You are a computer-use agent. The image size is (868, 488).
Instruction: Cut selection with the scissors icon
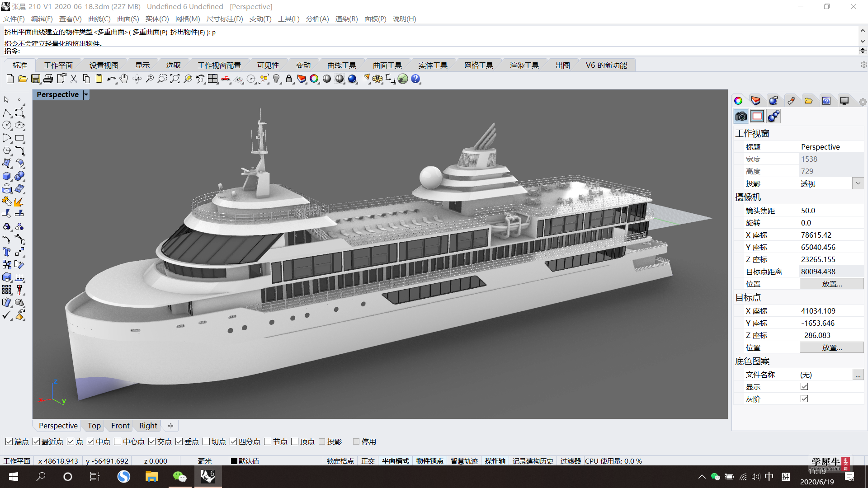click(x=74, y=79)
